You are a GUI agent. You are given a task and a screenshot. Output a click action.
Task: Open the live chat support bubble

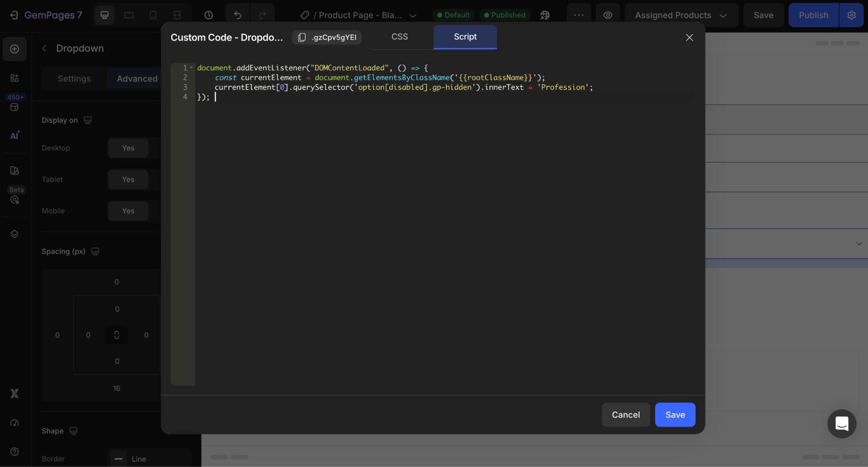[x=842, y=424]
